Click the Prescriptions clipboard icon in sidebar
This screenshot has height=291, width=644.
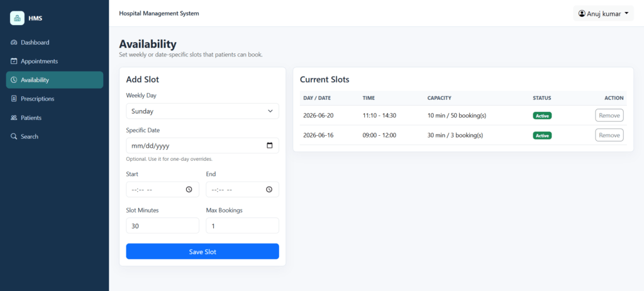[x=14, y=99]
